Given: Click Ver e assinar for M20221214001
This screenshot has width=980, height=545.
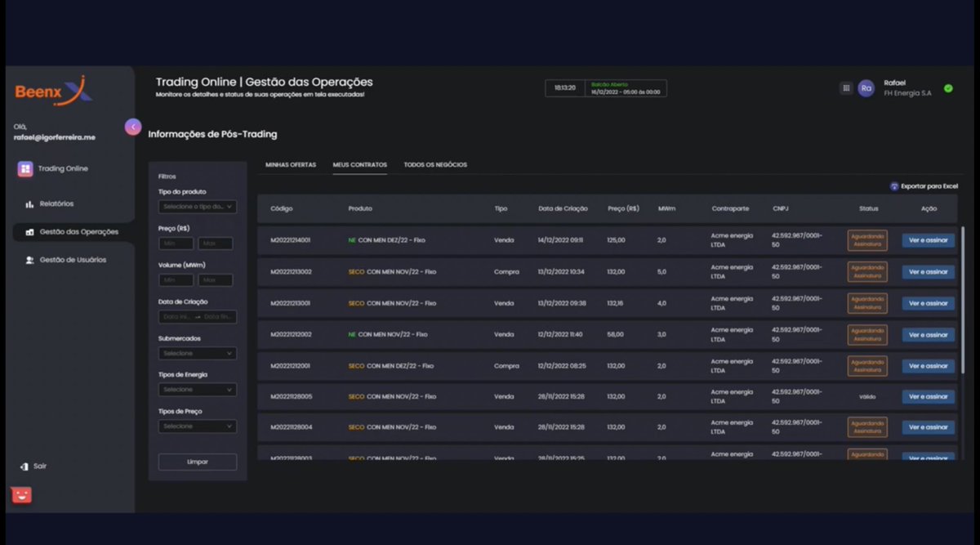Looking at the screenshot, I should [929, 240].
